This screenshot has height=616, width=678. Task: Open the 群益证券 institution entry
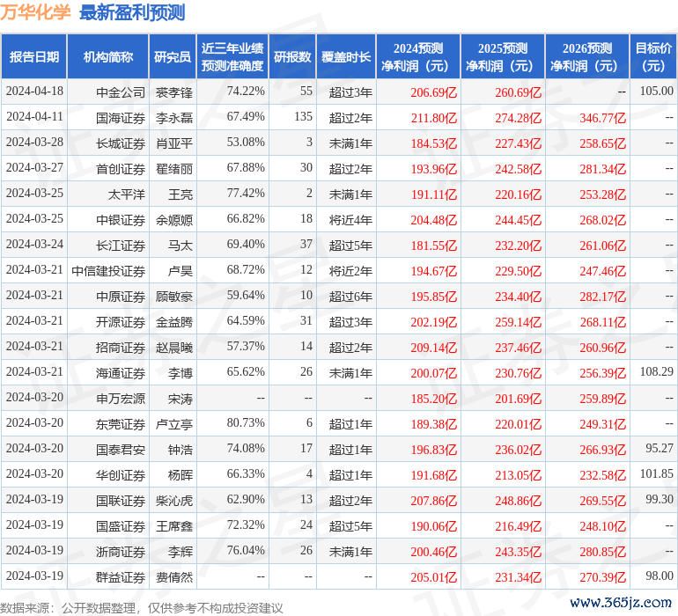pyautogui.click(x=121, y=576)
